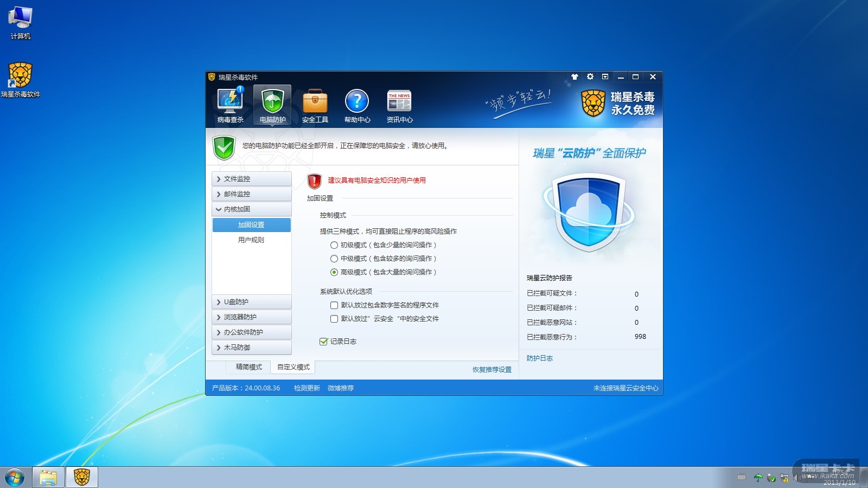Enable 默认放过"云安全"中的安全文件 checkbox

coord(334,319)
